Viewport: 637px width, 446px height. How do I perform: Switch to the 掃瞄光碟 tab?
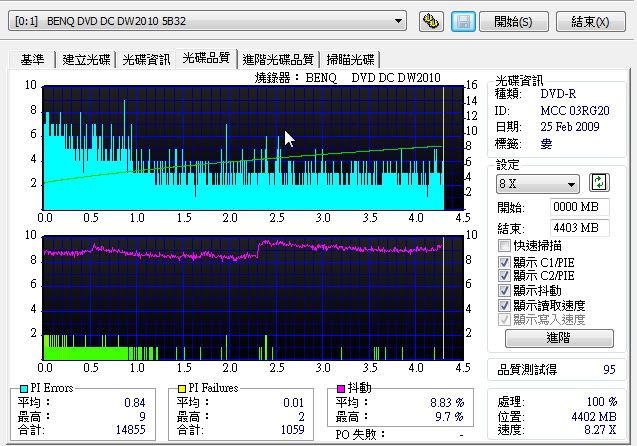coord(350,60)
